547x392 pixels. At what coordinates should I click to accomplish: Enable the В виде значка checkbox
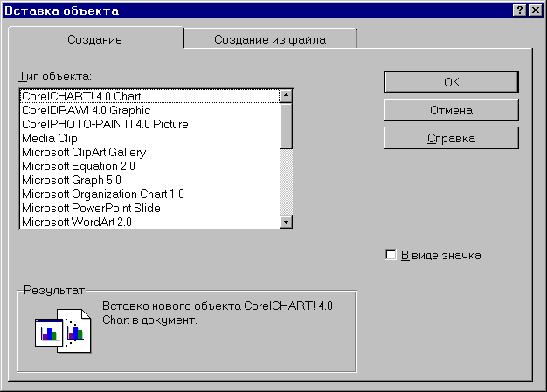pyautogui.click(x=391, y=255)
